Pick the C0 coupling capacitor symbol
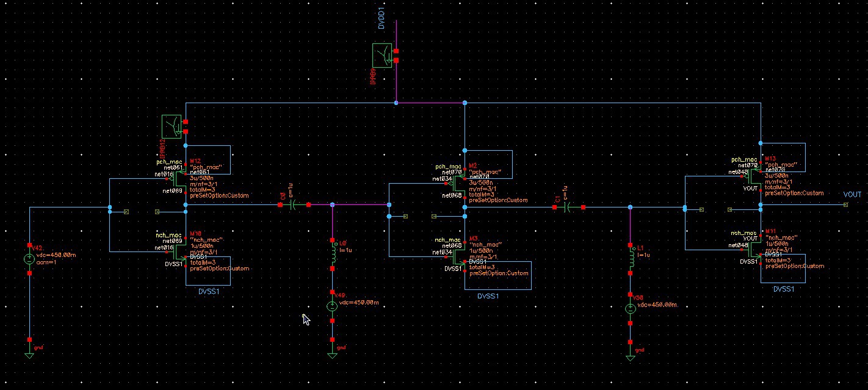The image size is (868, 390). [294, 205]
